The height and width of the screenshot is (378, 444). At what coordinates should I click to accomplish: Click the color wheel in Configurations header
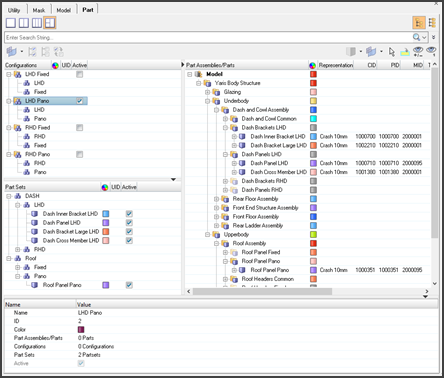coord(55,65)
